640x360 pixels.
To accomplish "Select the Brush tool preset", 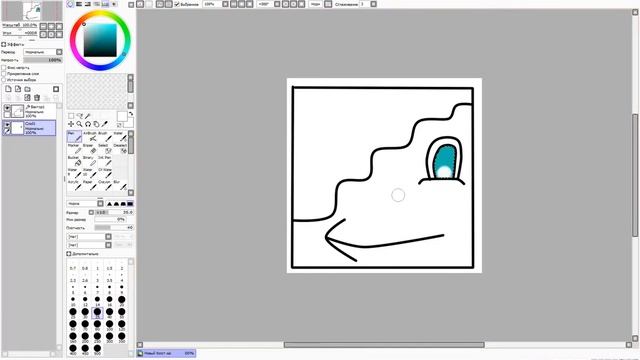I will pos(104,137).
